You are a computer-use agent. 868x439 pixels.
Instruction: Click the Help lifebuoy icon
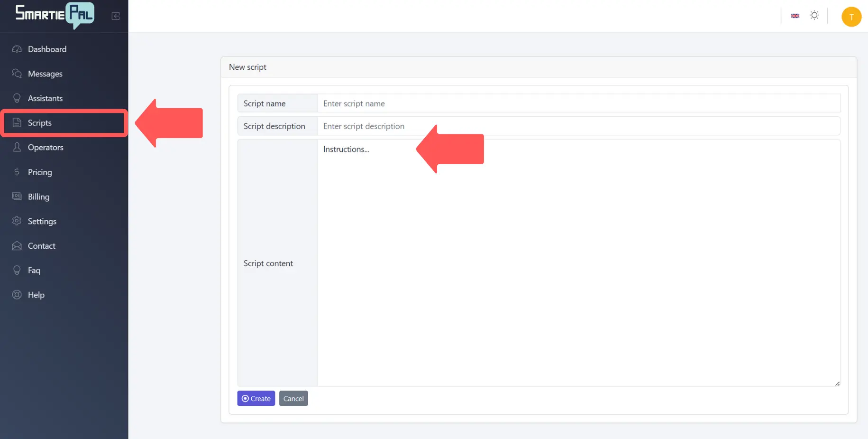coord(17,295)
